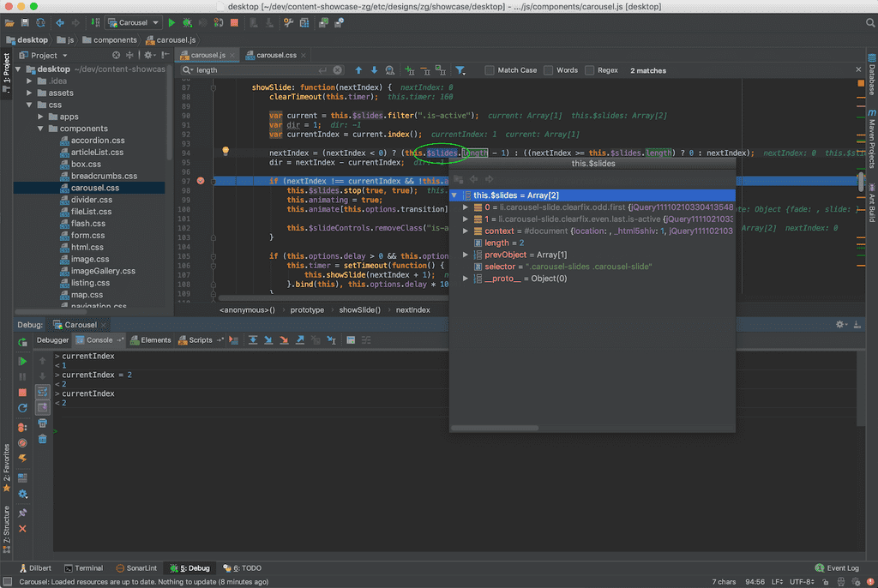
Task: Select Step Into to enter the function
Action: click(268, 339)
